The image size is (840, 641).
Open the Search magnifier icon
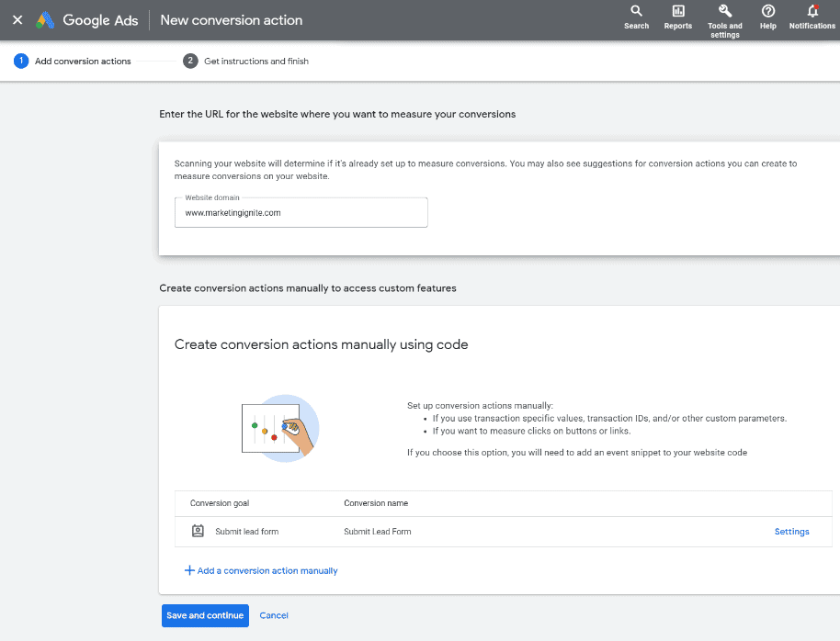coord(636,11)
